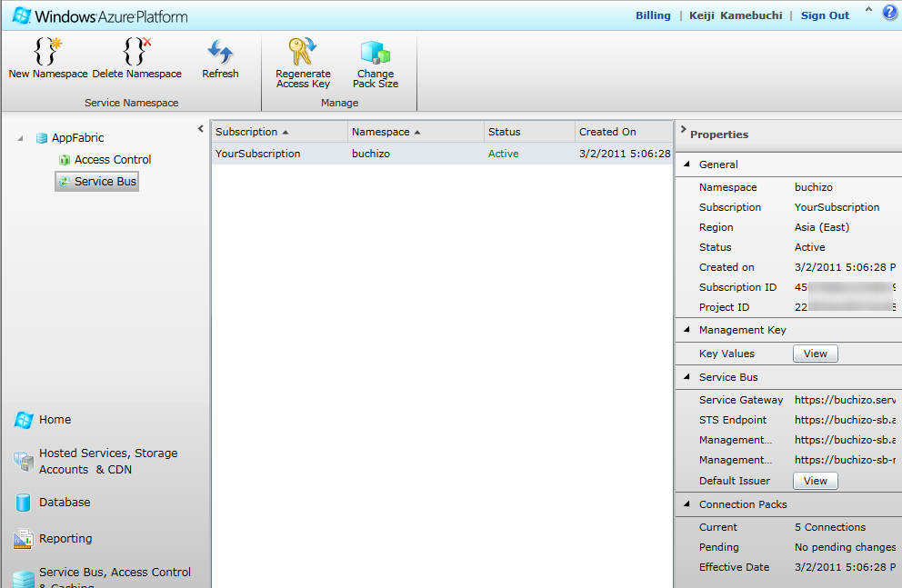Collapse the AppFabric tree node

(21, 138)
